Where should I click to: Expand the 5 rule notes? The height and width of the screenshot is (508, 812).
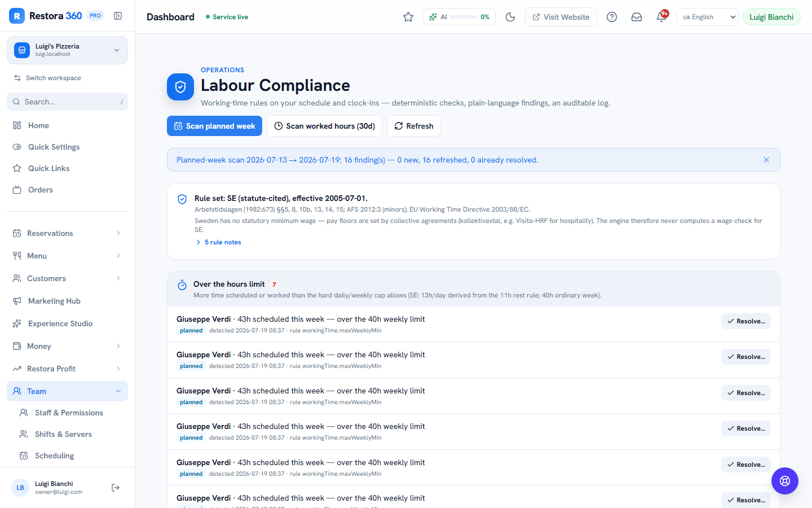coord(219,242)
